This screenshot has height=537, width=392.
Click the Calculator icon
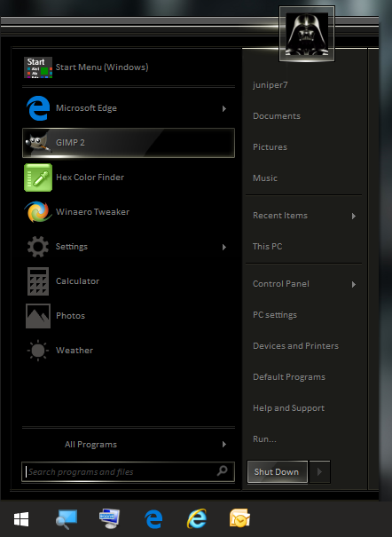click(38, 281)
